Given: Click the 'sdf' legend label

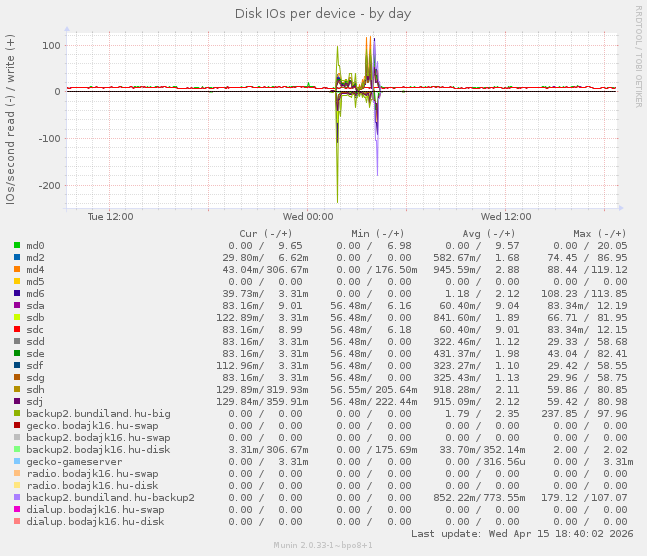Looking at the screenshot, I should tap(35, 365).
